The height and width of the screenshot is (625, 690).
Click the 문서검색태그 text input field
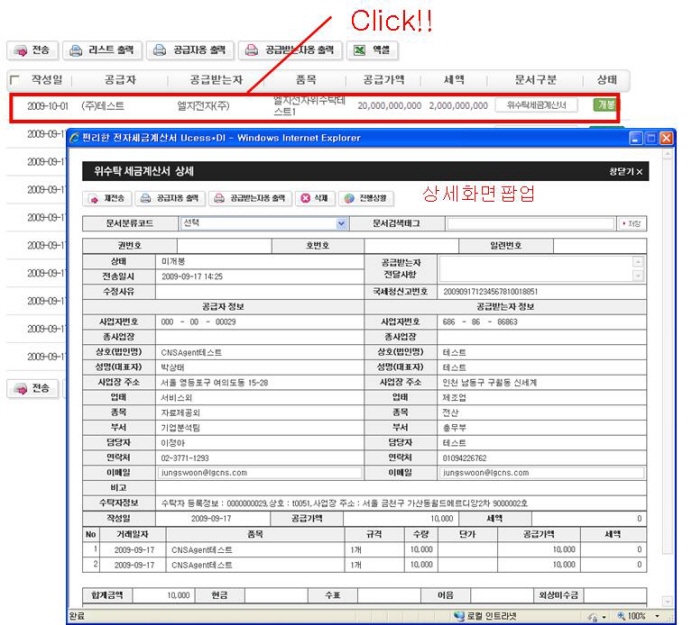(x=530, y=223)
